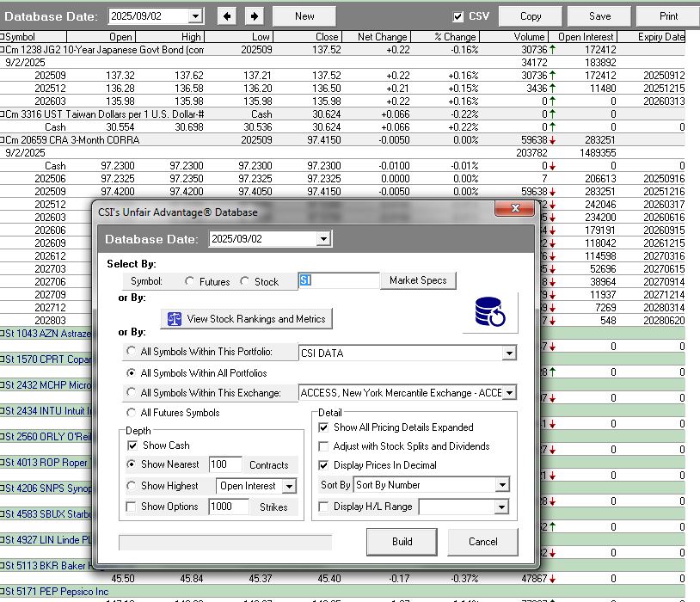Close the Unfair Advantage Database dialog
This screenshot has width=700, height=602.
pos(507,210)
